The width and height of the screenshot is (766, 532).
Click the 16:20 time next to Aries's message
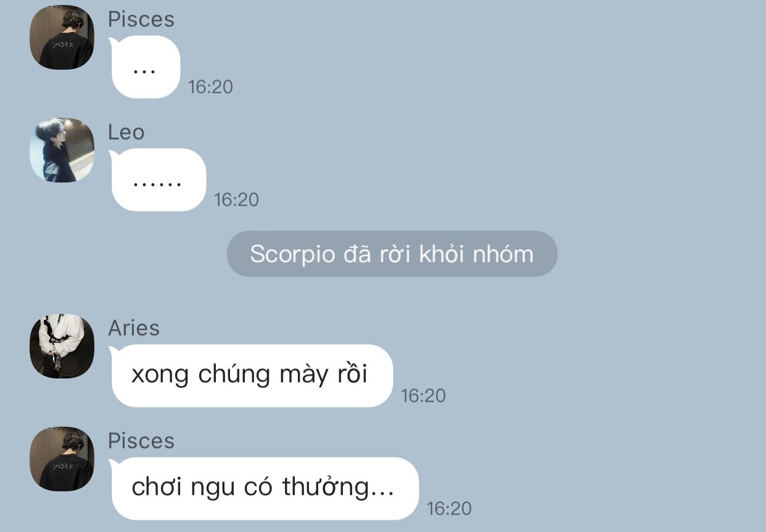423,396
